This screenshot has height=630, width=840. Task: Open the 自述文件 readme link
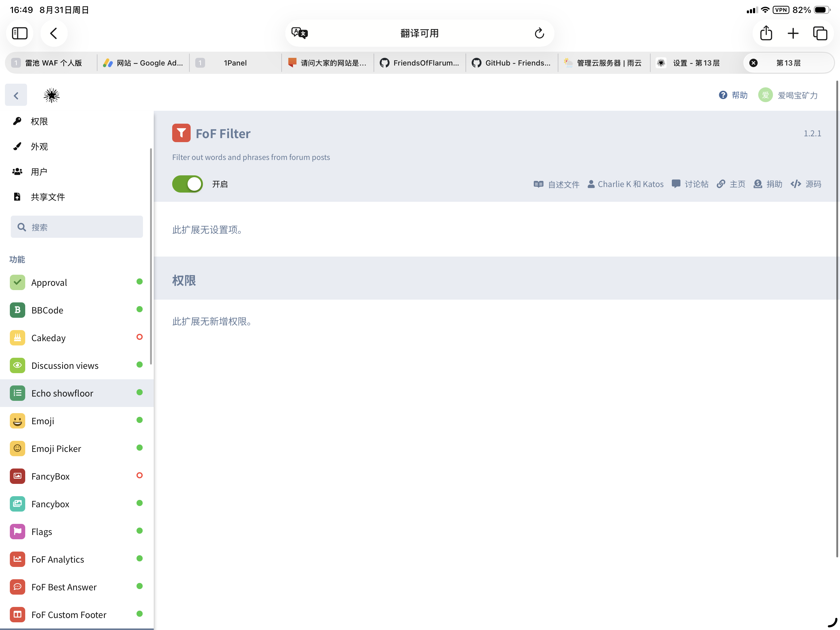(x=556, y=184)
